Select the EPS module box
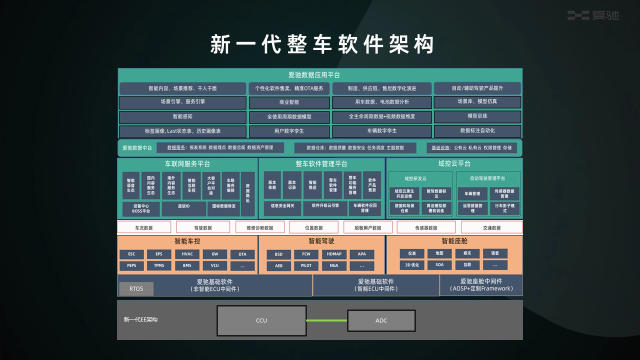This screenshot has width=640, height=360. point(159,254)
